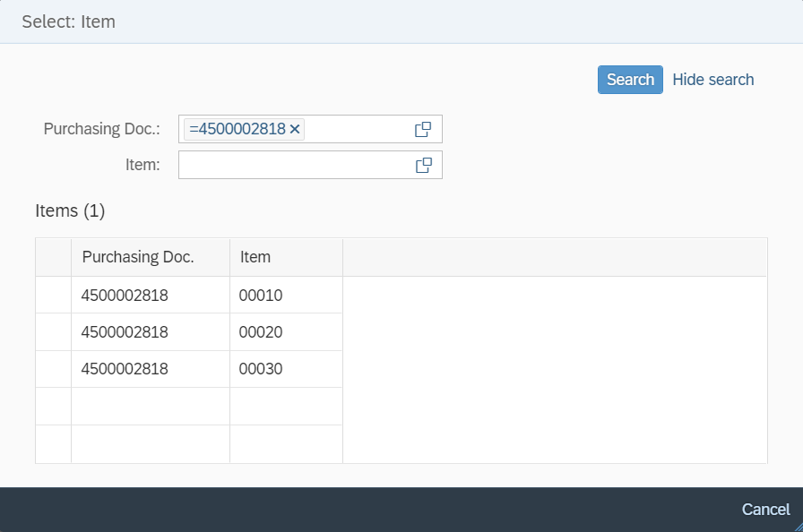Remove the =4500002818 token
This screenshot has height=532, width=803.
coord(295,129)
